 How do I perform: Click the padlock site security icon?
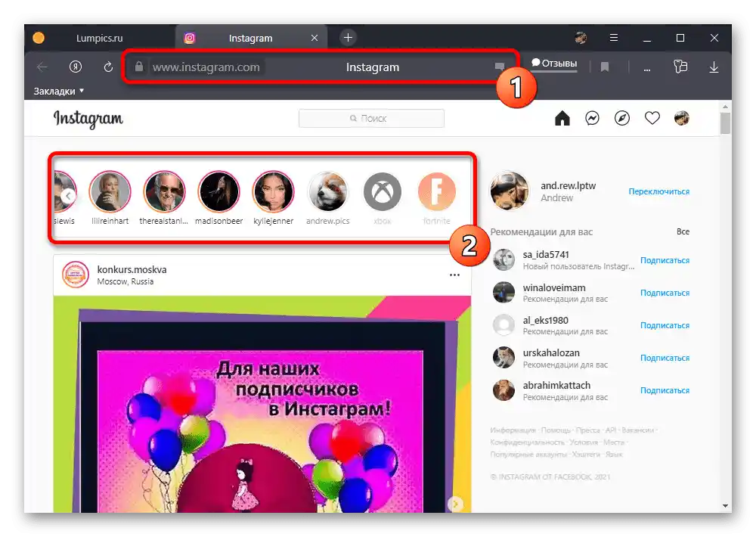click(x=139, y=67)
